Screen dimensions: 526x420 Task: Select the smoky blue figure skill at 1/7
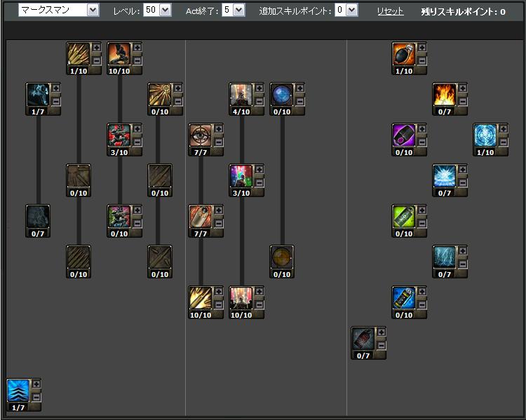(x=38, y=94)
